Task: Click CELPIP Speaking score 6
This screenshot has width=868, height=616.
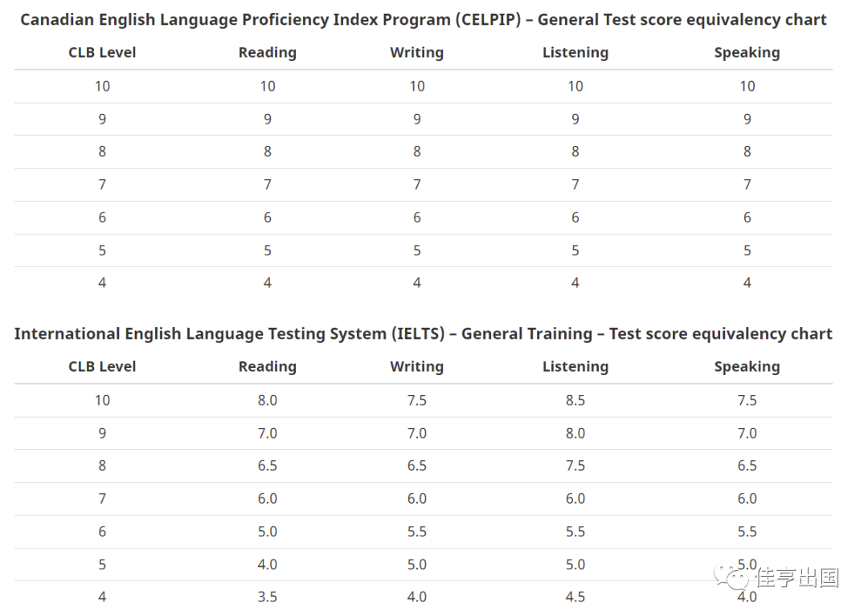Action: pyautogui.click(x=747, y=218)
